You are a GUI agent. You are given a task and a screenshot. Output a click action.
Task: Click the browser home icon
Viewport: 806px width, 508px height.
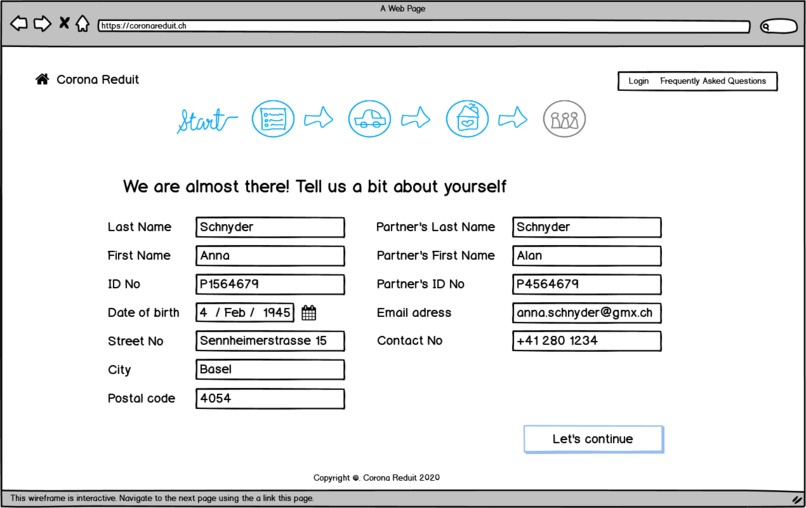[x=82, y=23]
